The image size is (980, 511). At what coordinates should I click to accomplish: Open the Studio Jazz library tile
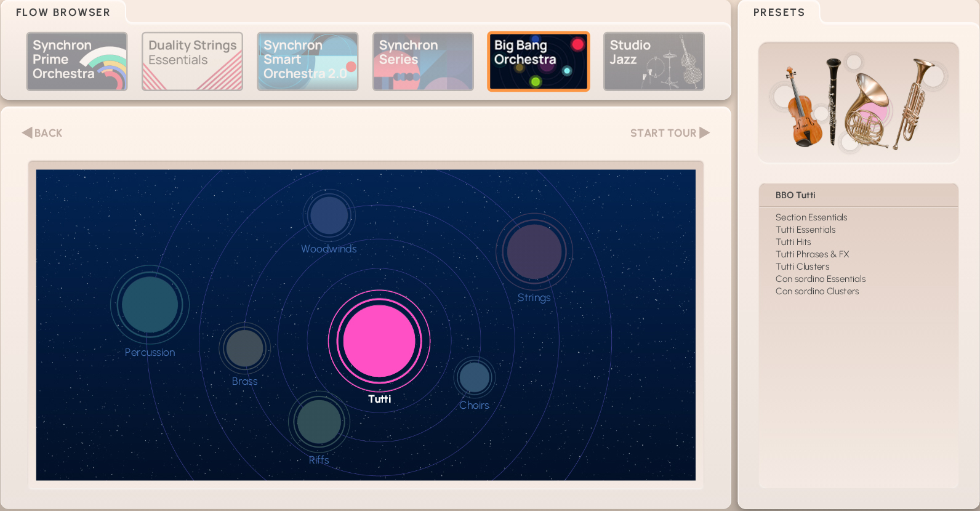tap(654, 62)
